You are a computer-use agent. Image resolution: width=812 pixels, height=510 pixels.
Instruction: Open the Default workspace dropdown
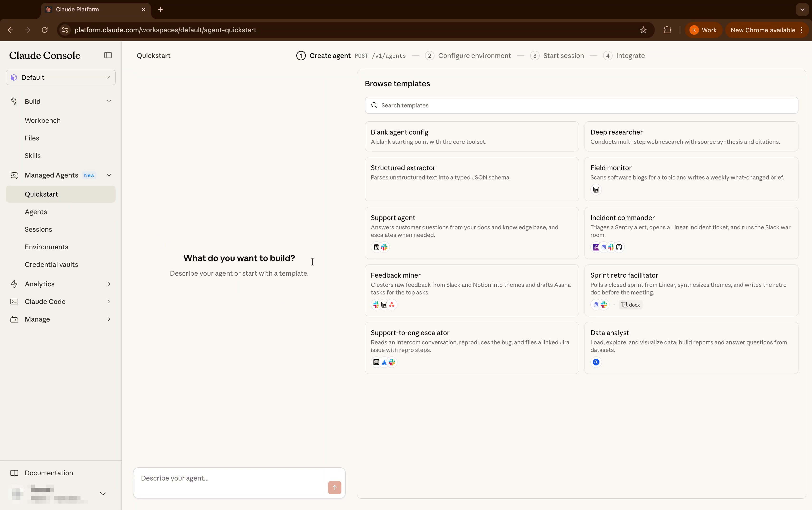61,77
